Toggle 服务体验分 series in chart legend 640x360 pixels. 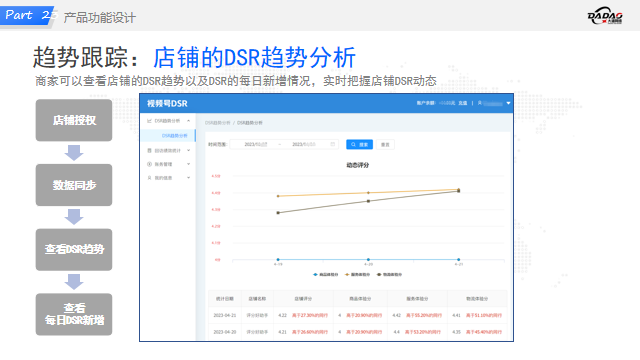[358, 275]
